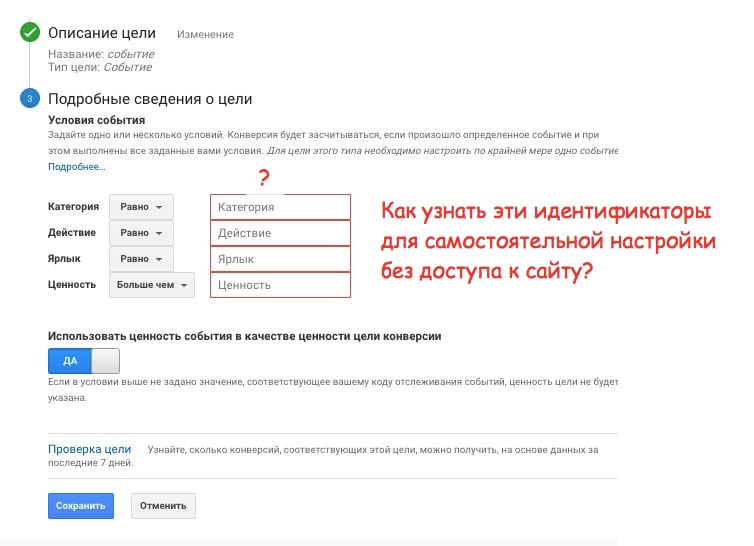Toggle the ДА event value switch
This screenshot has height=546, width=754.
(84, 361)
